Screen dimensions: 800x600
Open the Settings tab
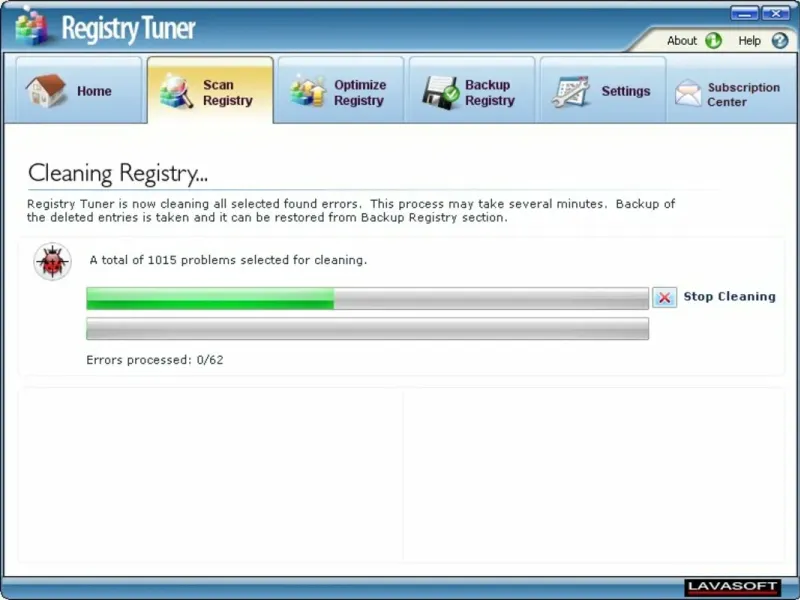(603, 90)
